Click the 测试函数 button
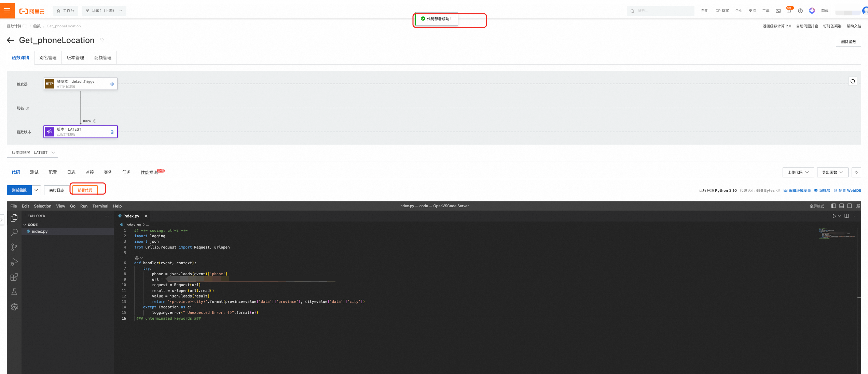868x374 pixels. [x=19, y=190]
